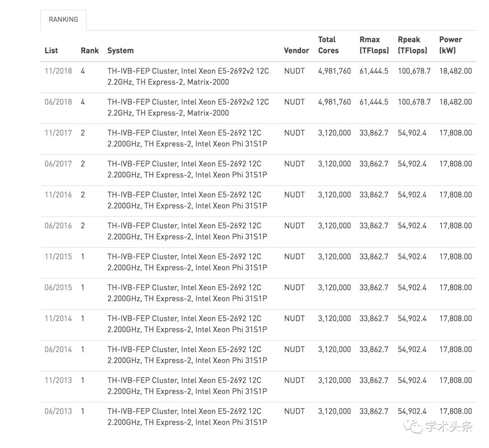Click the system name in the 11/2016 row
Screen dimensions: 489x448
point(187,200)
